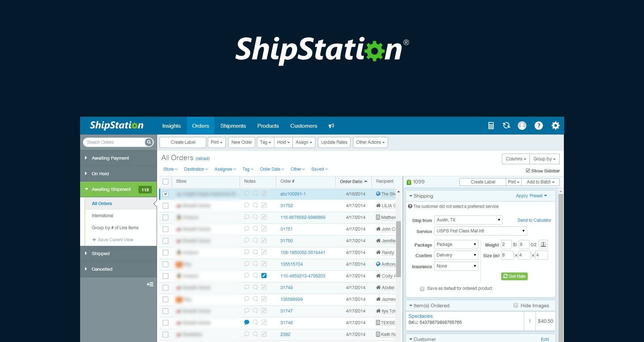Click the Send to Calculator link
Screen dimensions: 644x342
[x=534, y=220]
